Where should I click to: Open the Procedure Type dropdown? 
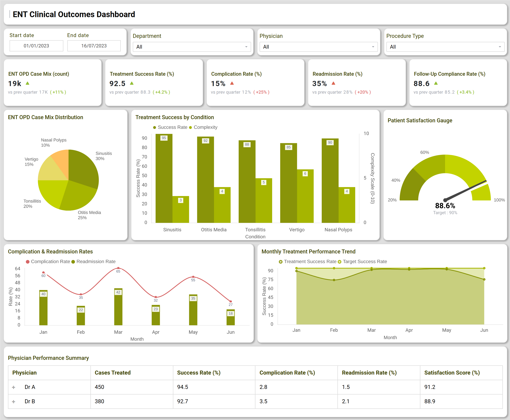point(445,47)
